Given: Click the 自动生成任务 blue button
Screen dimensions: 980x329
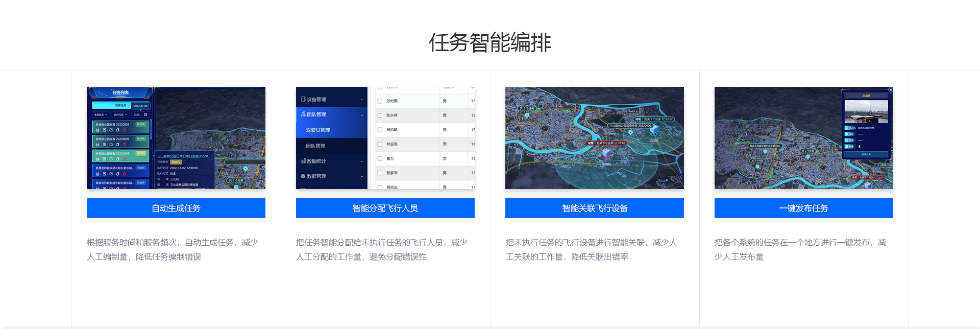Looking at the screenshot, I should pyautogui.click(x=176, y=208).
